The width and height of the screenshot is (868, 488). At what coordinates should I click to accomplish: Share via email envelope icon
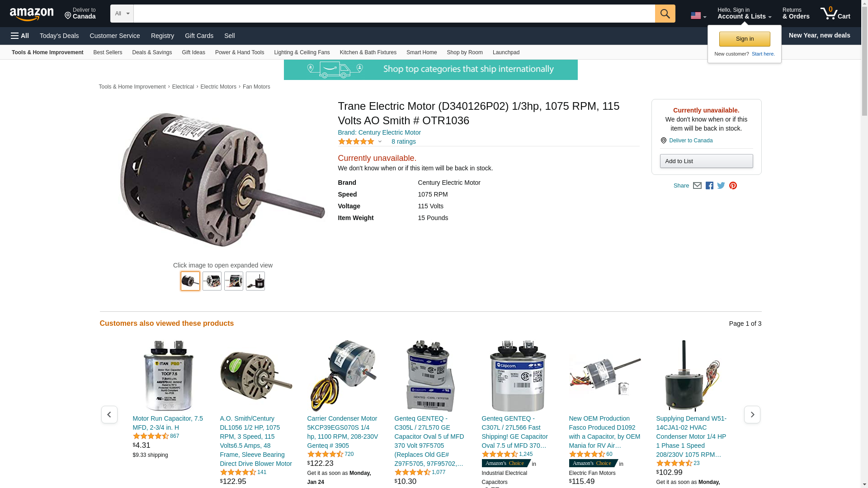pos(697,186)
